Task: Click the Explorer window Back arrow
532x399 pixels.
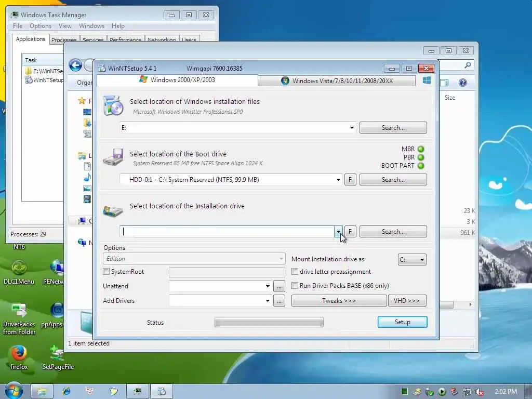Action: [x=75, y=65]
